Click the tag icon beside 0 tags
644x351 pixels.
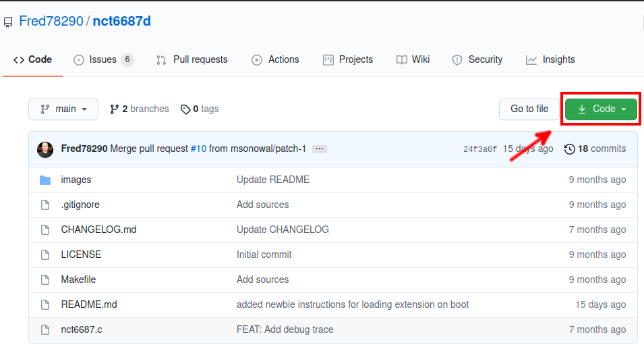coord(185,109)
